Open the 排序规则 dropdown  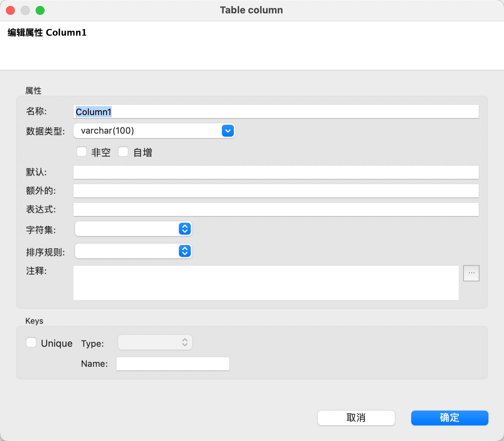pyautogui.click(x=184, y=251)
